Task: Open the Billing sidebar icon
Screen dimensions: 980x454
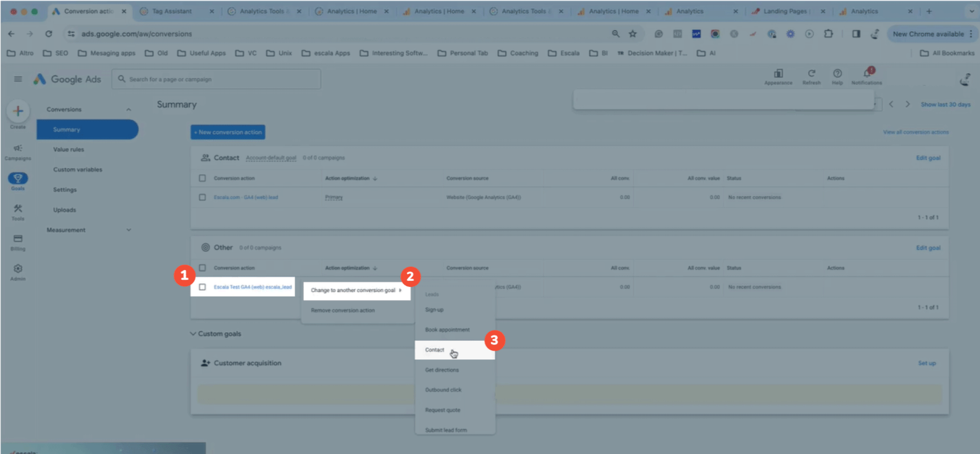Action: 18,239
